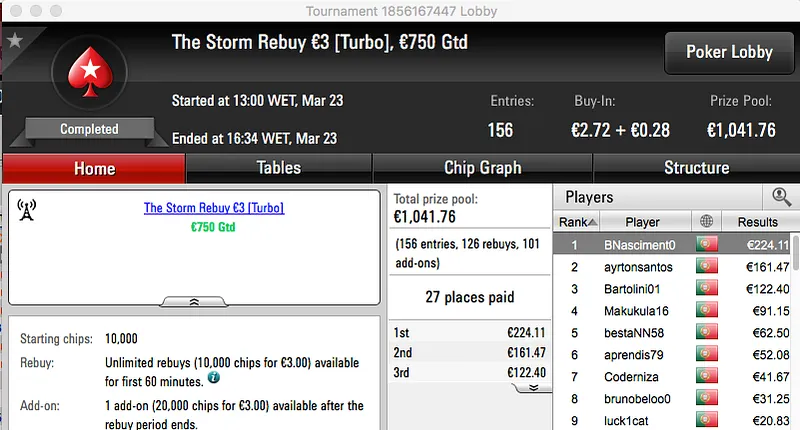Click the flag beside BNasciment0
This screenshot has width=800, height=430.
[708, 245]
